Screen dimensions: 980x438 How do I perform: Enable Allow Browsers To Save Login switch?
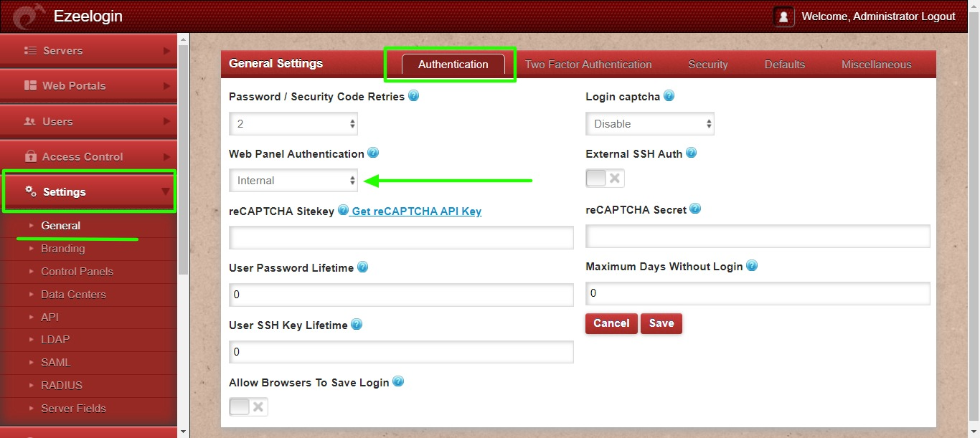tap(248, 407)
